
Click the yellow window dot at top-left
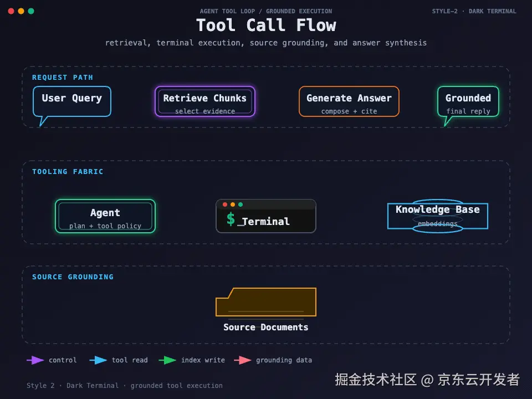(21, 11)
